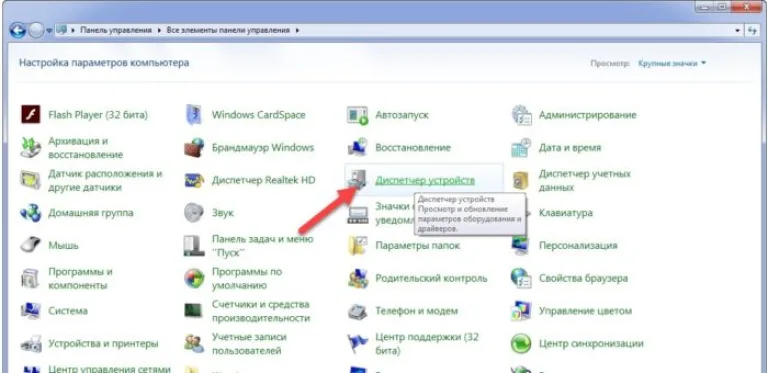Click the Брандмауэр Windows icon
Viewport: 768px width, 373px height.
194,148
